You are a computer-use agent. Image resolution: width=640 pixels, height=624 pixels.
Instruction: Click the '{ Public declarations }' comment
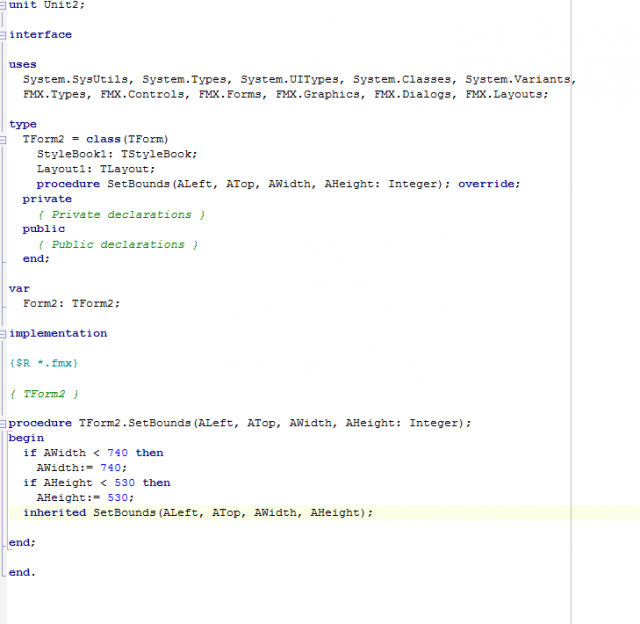(118, 244)
